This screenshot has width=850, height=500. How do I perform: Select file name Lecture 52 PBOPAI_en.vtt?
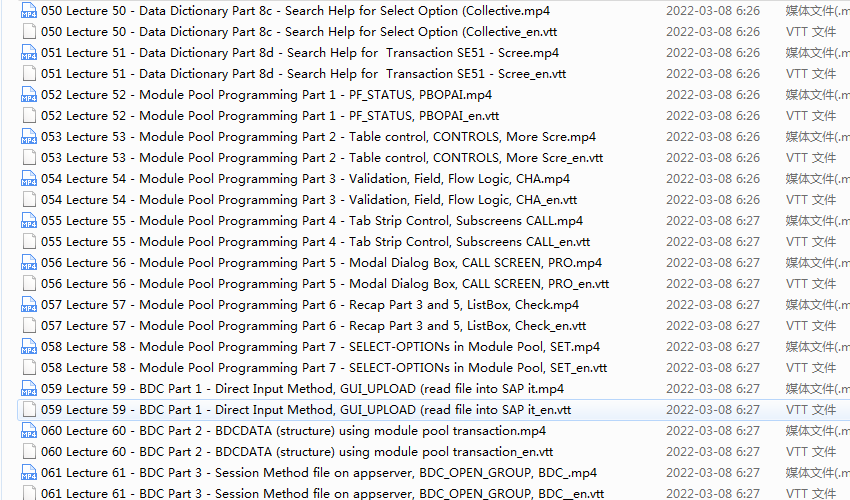pyautogui.click(x=270, y=116)
